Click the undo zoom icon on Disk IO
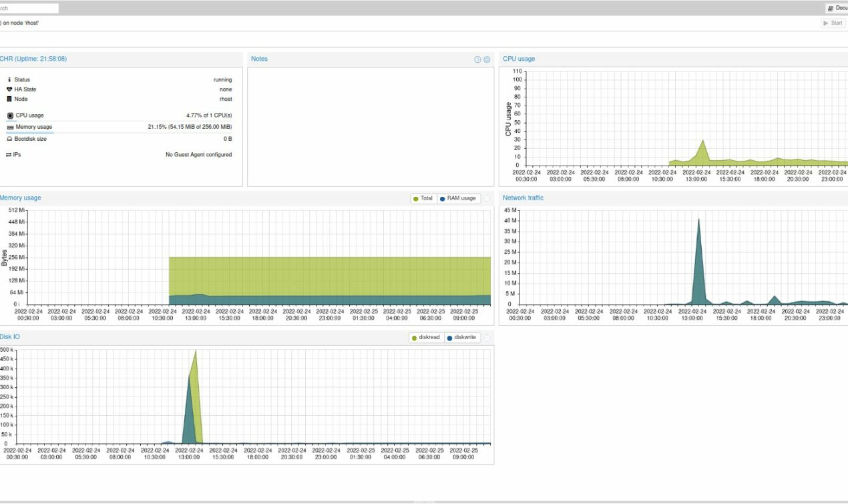 [x=487, y=338]
